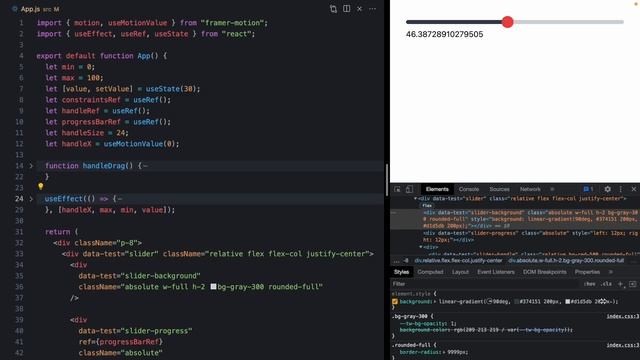Open index.css link beside .bg-gray-300 rule
Viewport: 640px width, 360px height.
pyautogui.click(x=623, y=316)
